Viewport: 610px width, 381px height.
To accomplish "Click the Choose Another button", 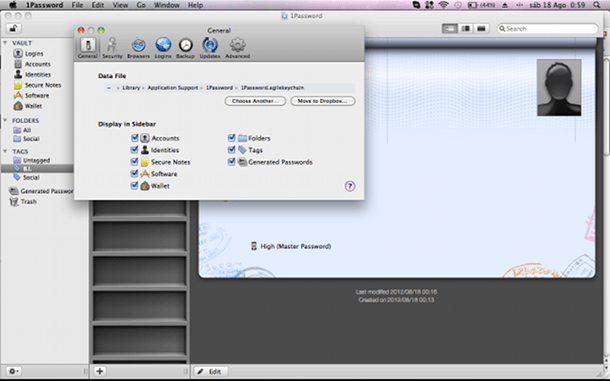I will [255, 101].
